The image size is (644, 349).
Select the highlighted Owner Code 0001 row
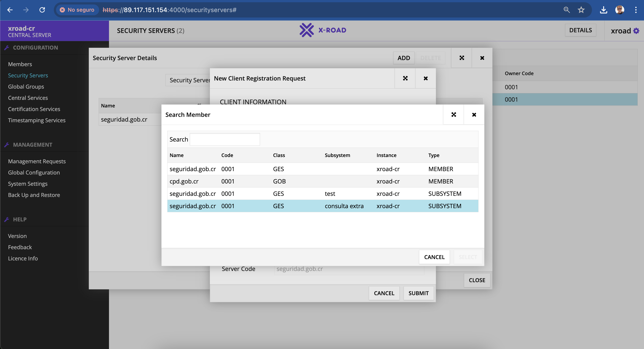click(565, 99)
